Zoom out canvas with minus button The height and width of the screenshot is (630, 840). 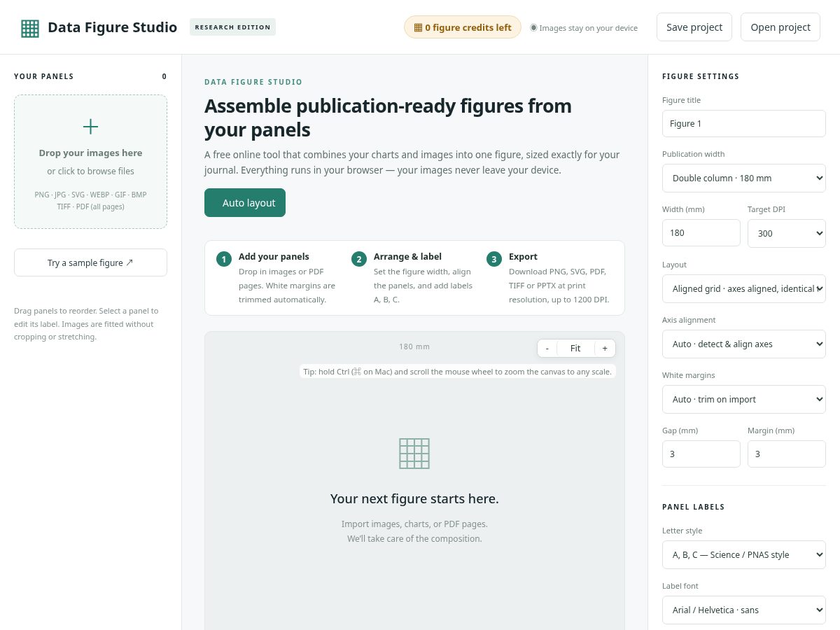tap(547, 348)
